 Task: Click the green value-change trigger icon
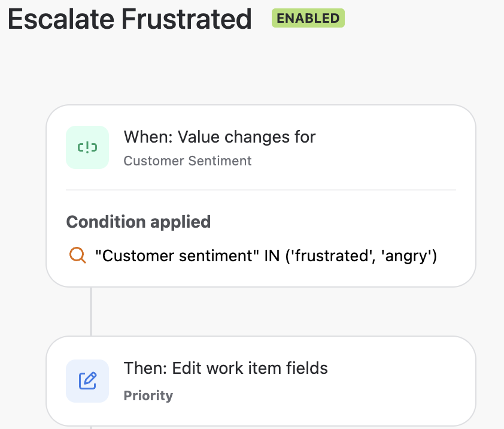click(x=87, y=147)
